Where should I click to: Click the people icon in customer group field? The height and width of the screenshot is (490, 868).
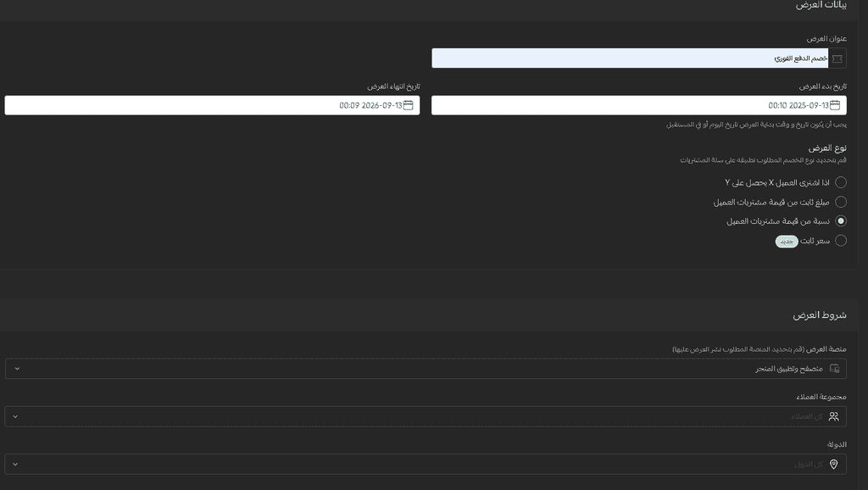tap(834, 416)
